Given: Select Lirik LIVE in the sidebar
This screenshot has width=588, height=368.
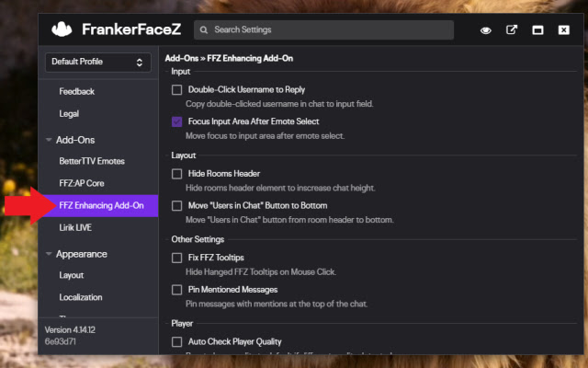Looking at the screenshot, I should (x=75, y=227).
